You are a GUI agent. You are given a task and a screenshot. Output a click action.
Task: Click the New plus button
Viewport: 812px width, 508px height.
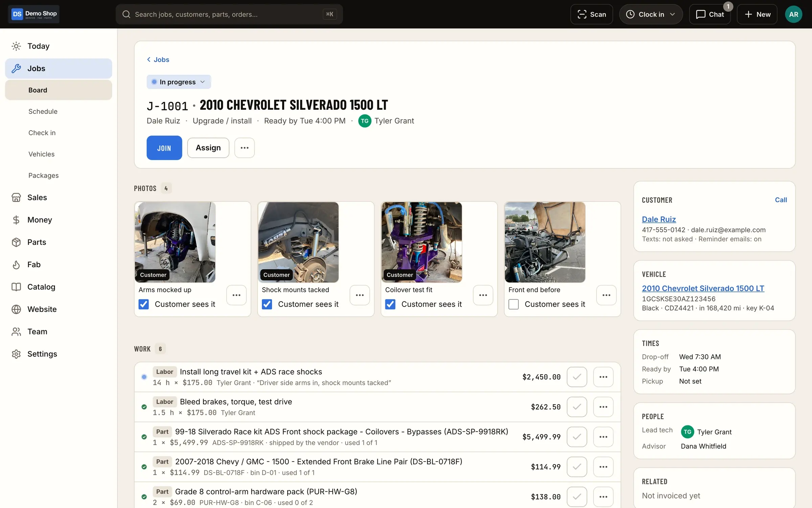[757, 14]
